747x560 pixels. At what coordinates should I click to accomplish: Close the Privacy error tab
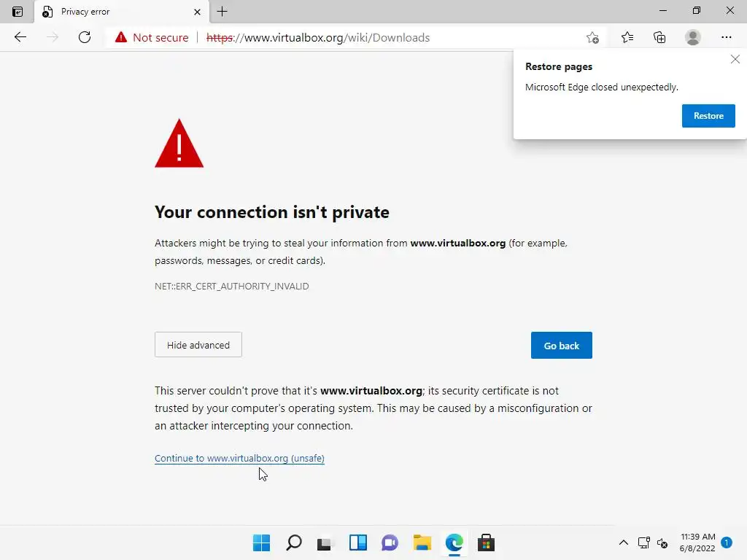click(197, 12)
